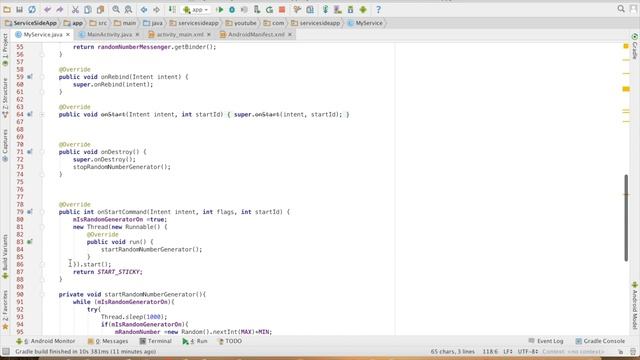Viewport: 640px width, 360px height.
Task: Open the Gradle panel on right sidebar
Action: pos(635,47)
